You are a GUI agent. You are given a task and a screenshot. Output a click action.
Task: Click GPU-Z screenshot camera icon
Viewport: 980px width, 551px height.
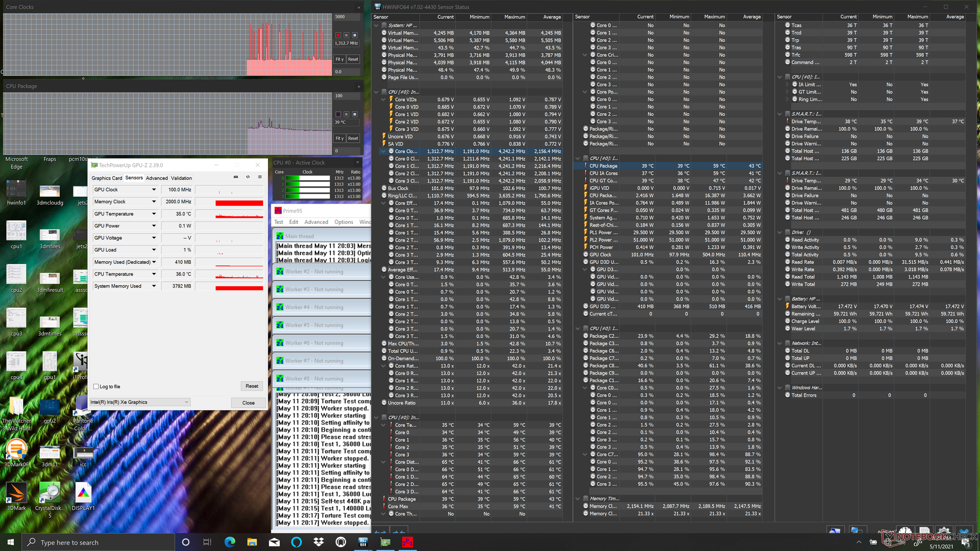click(x=235, y=177)
